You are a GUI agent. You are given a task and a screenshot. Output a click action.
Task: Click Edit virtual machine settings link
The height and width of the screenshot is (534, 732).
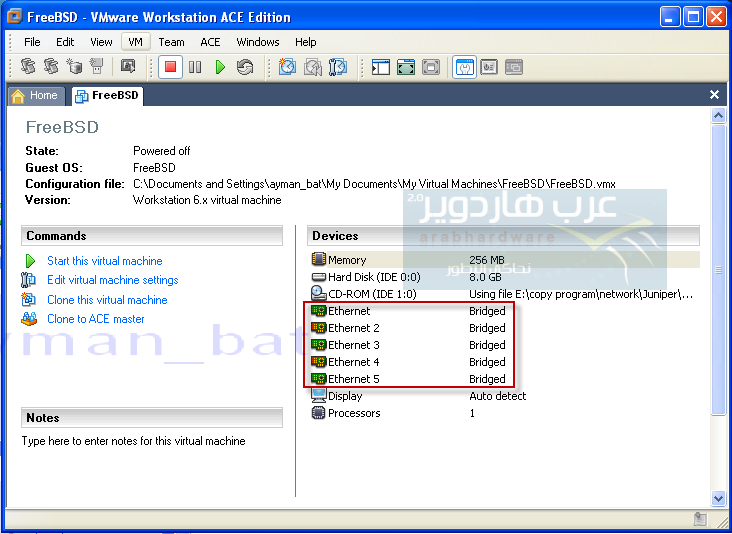click(x=113, y=280)
